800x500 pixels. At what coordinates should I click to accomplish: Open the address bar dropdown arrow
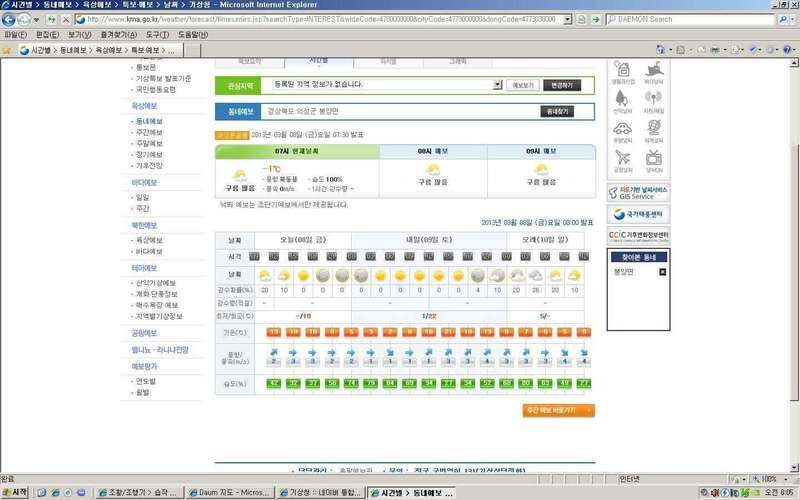tap(567, 19)
